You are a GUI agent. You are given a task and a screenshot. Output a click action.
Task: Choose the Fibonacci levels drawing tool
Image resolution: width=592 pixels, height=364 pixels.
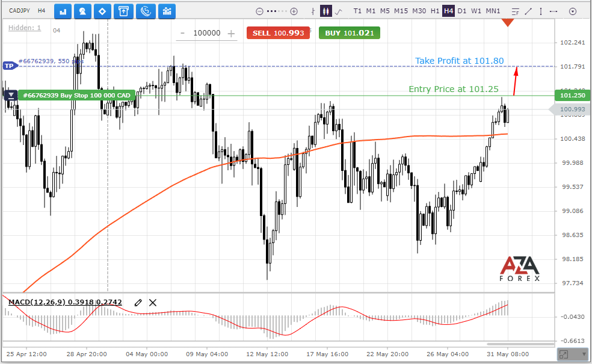coord(516,11)
